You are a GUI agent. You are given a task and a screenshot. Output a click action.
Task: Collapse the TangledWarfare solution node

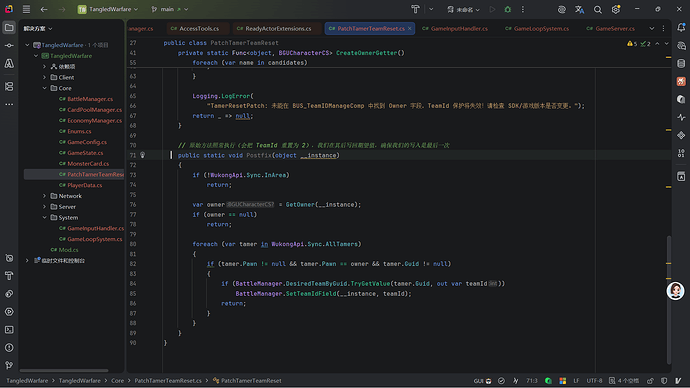coord(27,45)
